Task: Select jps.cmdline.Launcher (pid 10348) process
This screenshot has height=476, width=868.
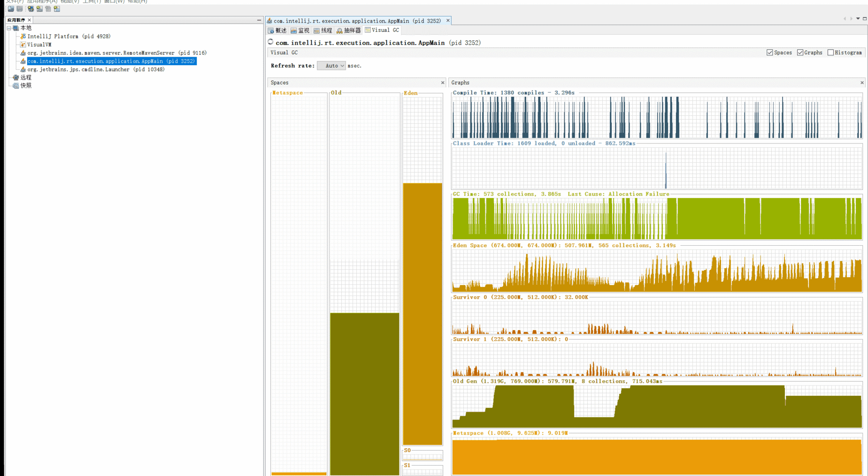Action: pos(96,69)
